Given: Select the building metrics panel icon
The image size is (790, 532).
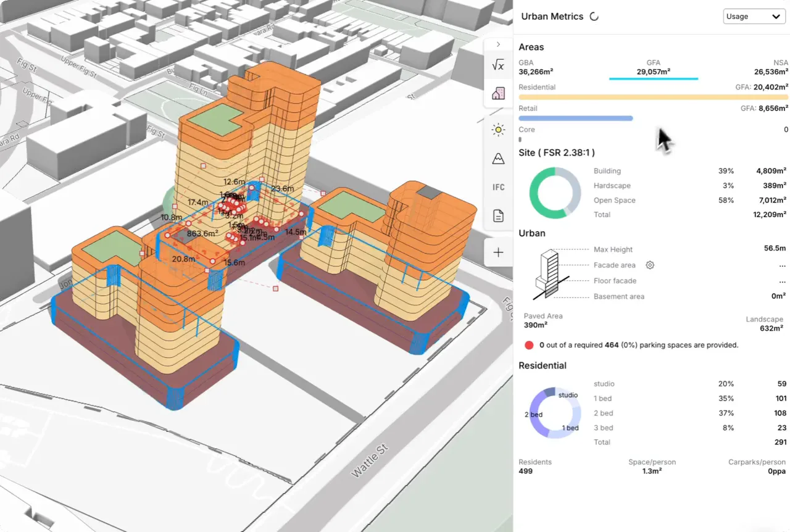Looking at the screenshot, I should coord(498,93).
